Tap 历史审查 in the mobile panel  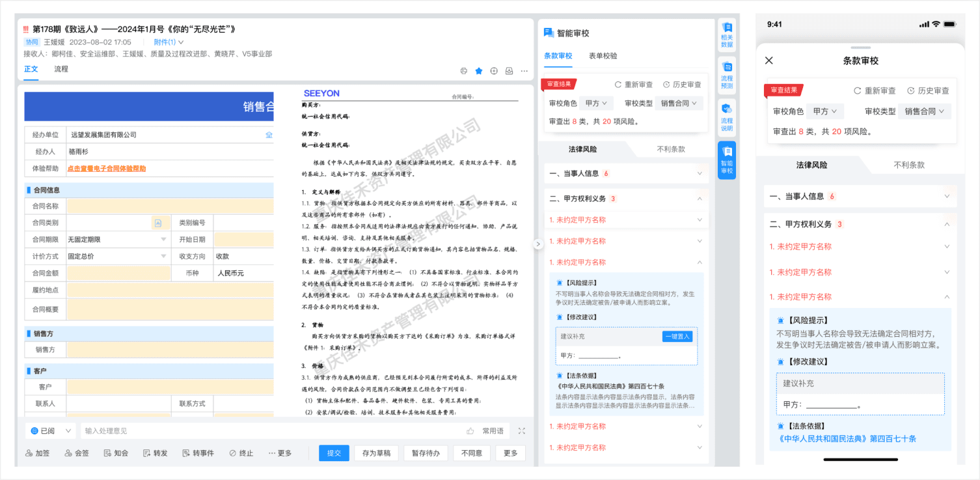click(929, 91)
